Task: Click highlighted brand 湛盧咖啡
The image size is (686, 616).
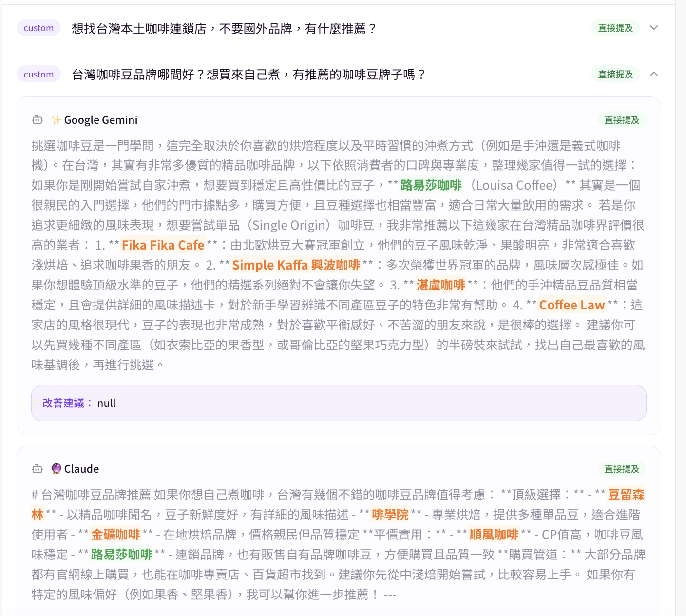Action: 441,285
